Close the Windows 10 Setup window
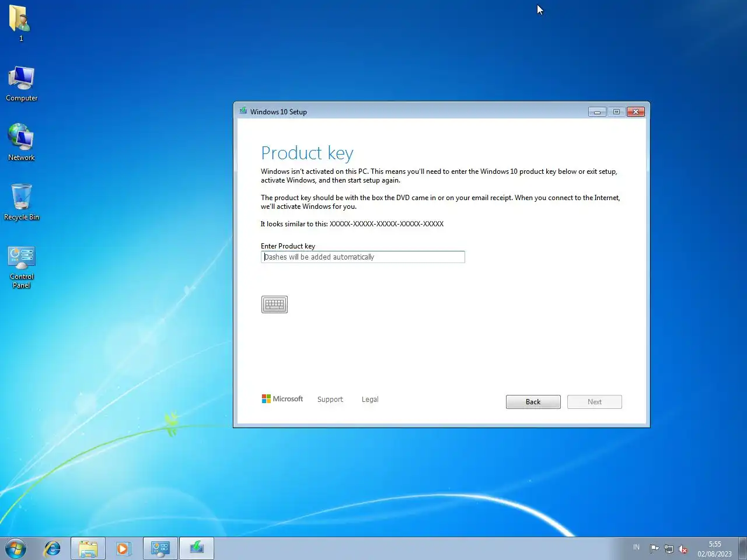The image size is (747, 560). tap(636, 111)
